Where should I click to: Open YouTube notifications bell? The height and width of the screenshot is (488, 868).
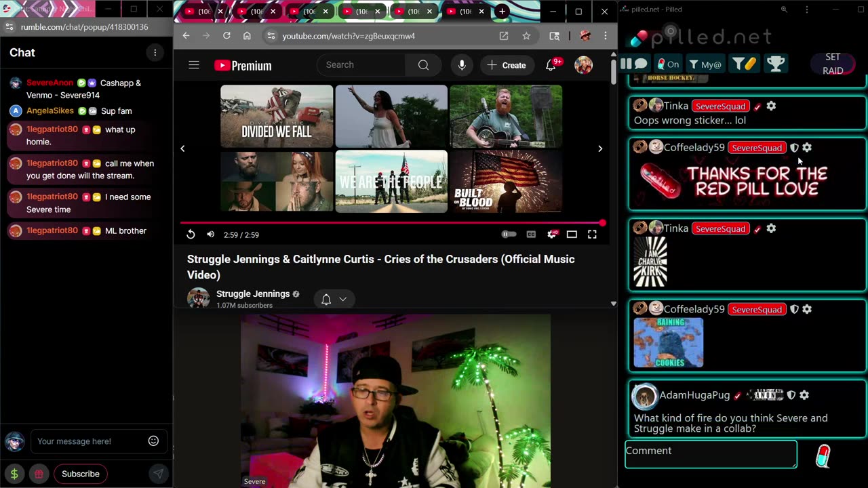point(551,65)
